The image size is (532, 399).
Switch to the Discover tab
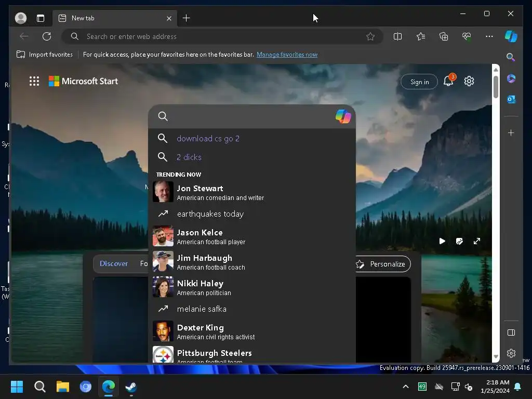114,263
